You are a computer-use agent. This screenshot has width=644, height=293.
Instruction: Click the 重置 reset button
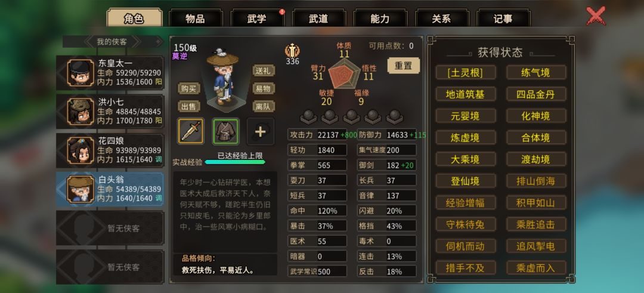[x=404, y=66]
